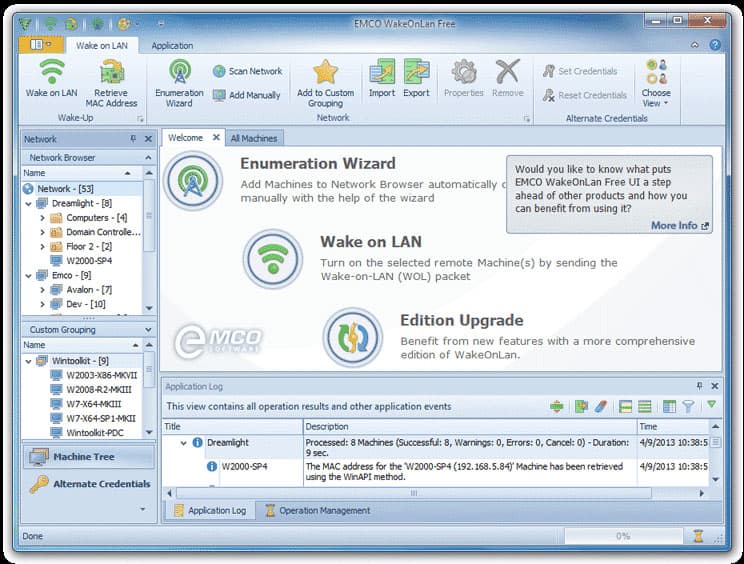744x564 pixels.
Task: Select the Welcome tab
Action: coord(186,138)
